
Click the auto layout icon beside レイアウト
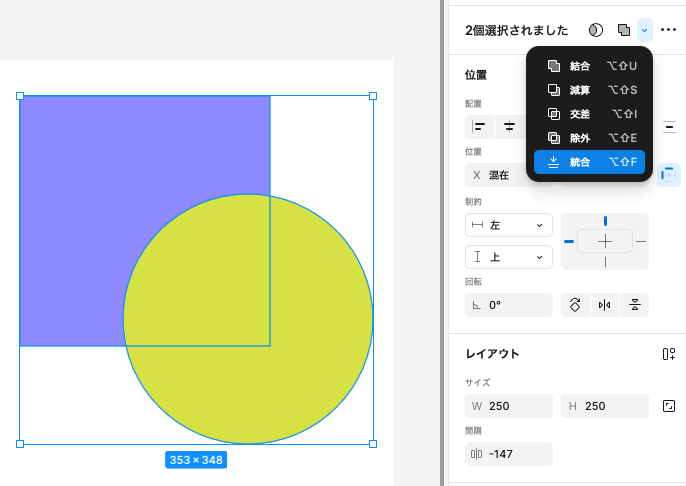pyautogui.click(x=669, y=354)
